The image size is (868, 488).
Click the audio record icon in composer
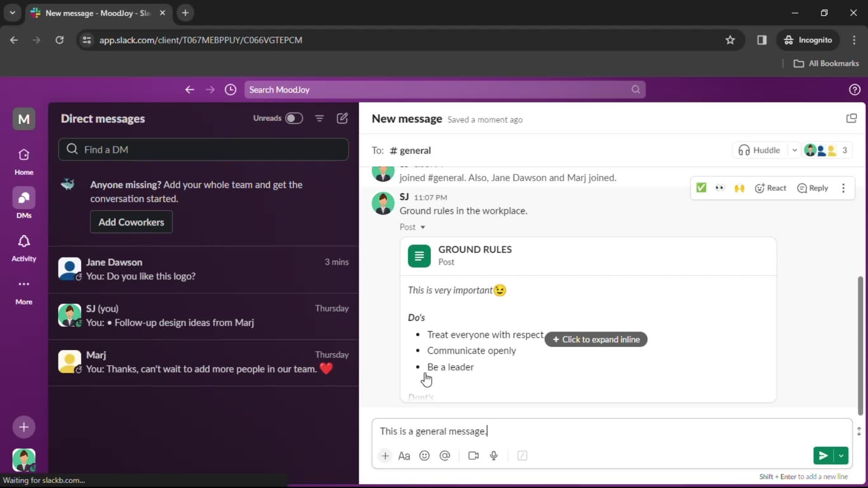494,456
